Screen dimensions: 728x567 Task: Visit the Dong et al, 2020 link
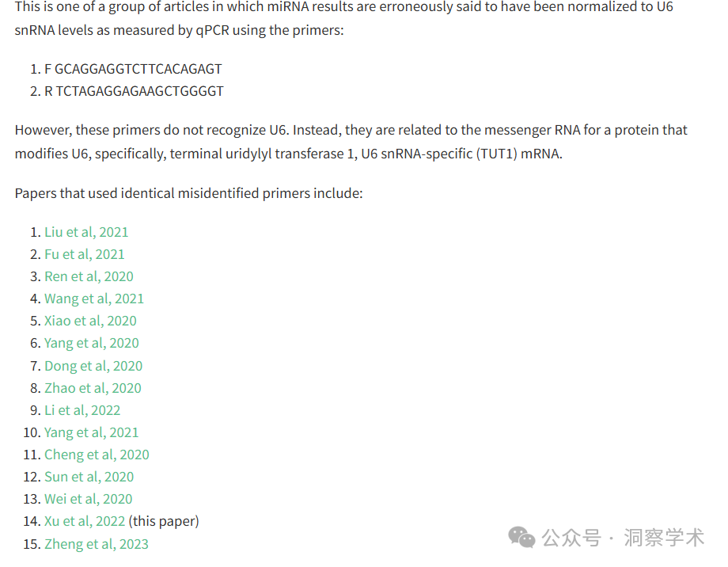(x=93, y=366)
